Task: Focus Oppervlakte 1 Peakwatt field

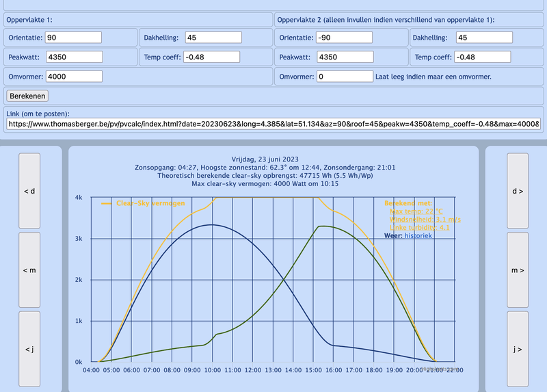Action: [75, 57]
